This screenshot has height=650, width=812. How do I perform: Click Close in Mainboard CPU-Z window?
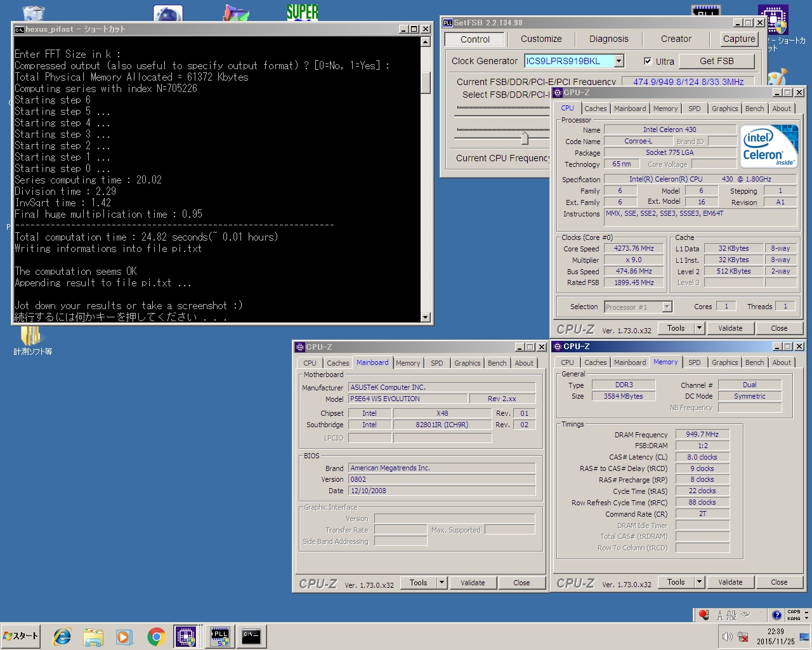coord(521,583)
